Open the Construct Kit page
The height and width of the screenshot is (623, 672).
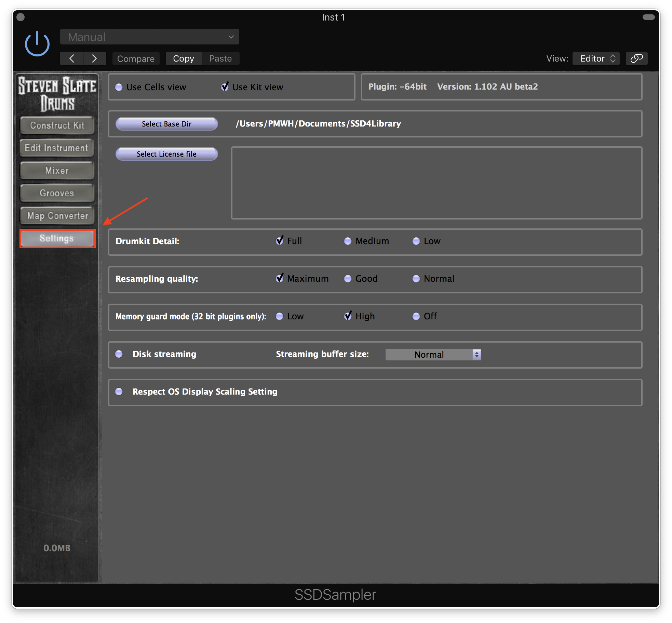tap(57, 125)
